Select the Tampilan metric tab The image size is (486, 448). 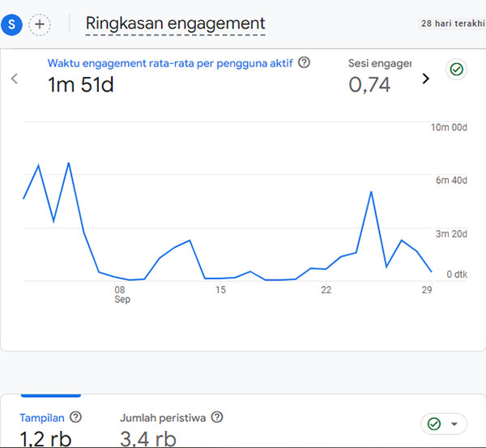click(42, 418)
